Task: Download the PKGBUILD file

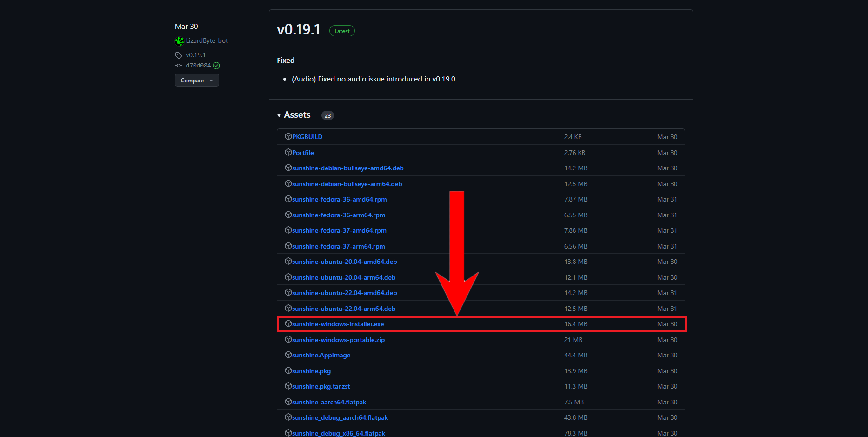Action: (x=307, y=137)
